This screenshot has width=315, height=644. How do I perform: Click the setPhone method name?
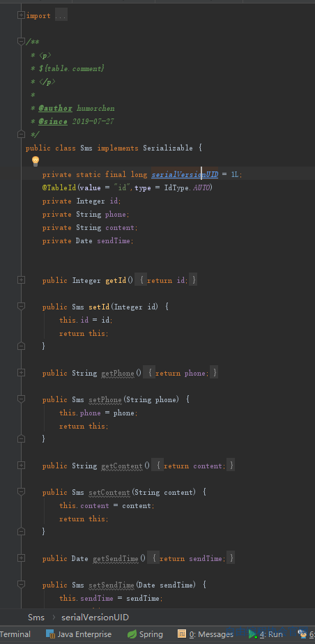coord(105,399)
